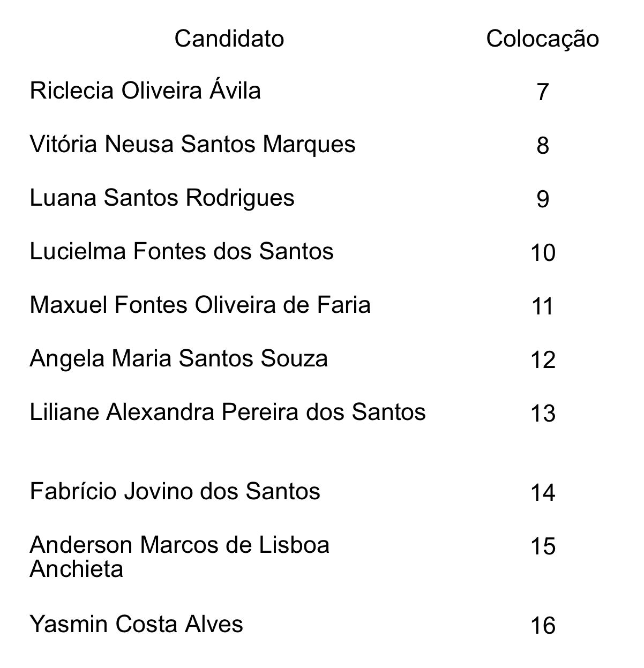Click placement number 7
Screen dimensions: 644x668
[x=542, y=92]
